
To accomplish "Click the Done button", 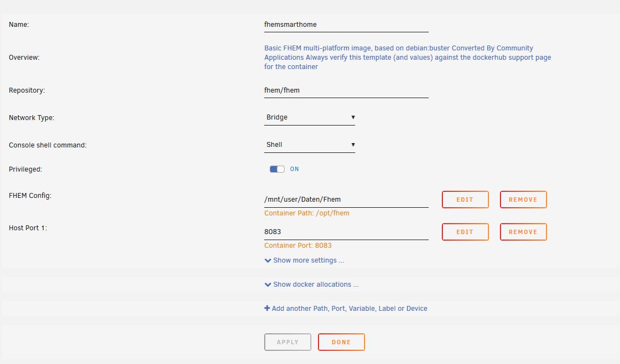I will [341, 342].
